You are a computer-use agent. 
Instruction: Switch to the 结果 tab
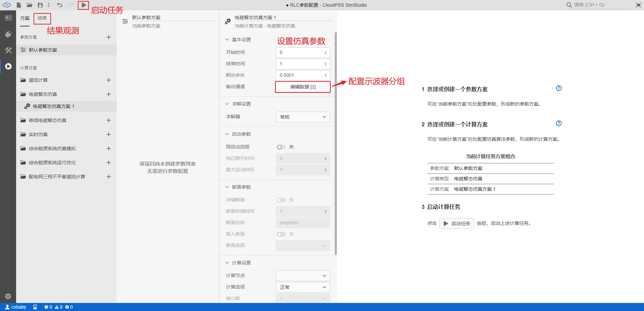[x=42, y=18]
